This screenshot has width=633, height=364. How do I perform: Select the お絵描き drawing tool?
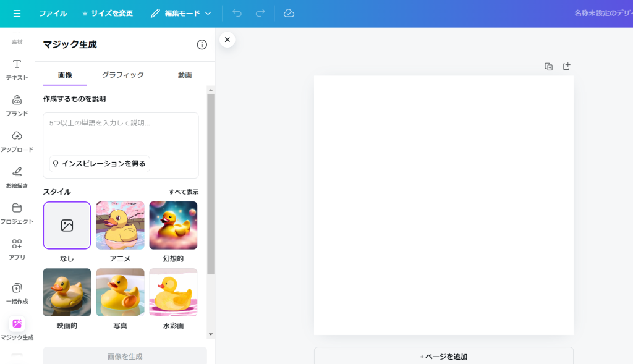point(17,177)
